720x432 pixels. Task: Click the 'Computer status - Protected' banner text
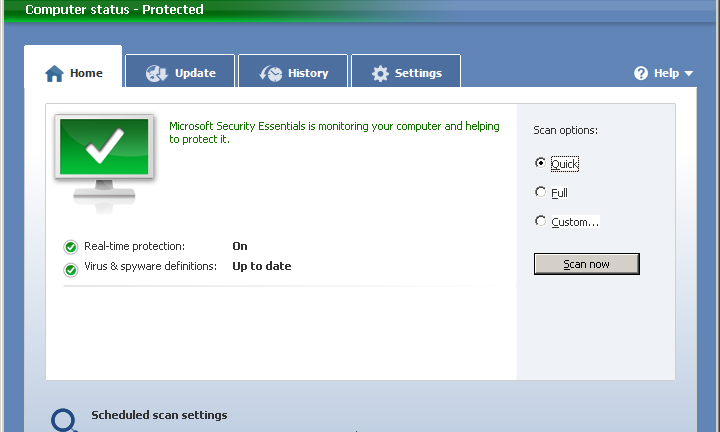114,10
